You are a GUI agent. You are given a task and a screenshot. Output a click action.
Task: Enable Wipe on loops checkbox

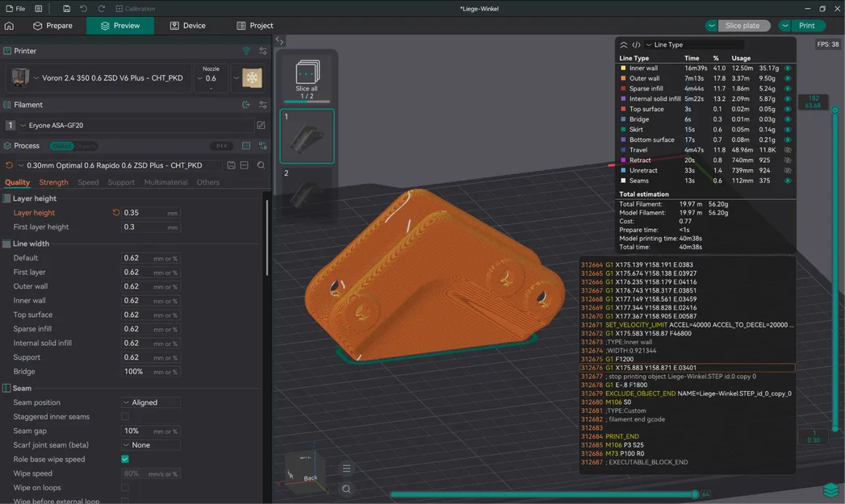click(125, 487)
